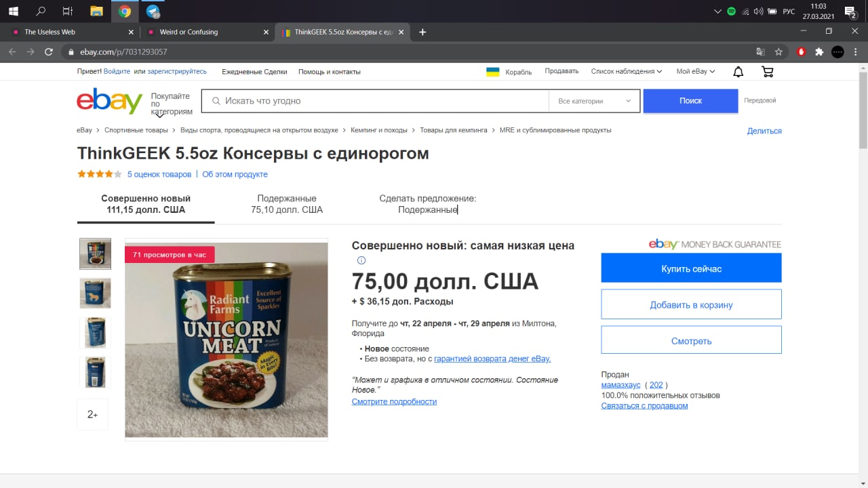Open the Chrome translate icon
The width and height of the screenshot is (868, 488).
[761, 52]
